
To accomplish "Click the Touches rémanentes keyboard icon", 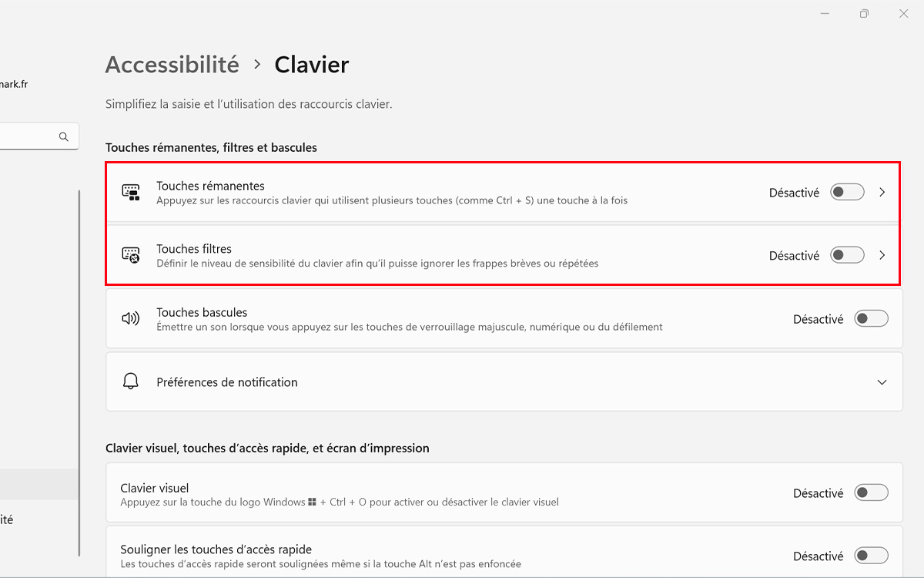I will [x=131, y=193].
